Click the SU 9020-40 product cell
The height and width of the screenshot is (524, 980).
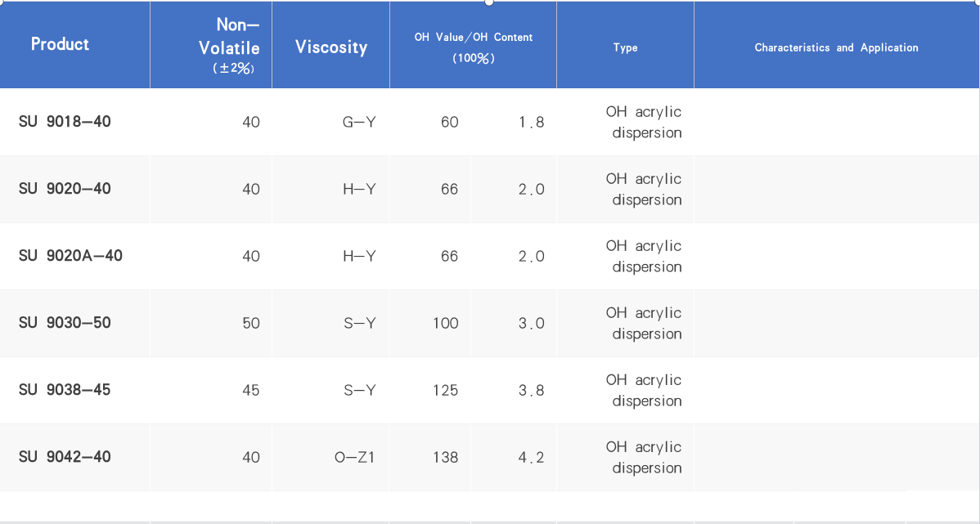click(65, 189)
